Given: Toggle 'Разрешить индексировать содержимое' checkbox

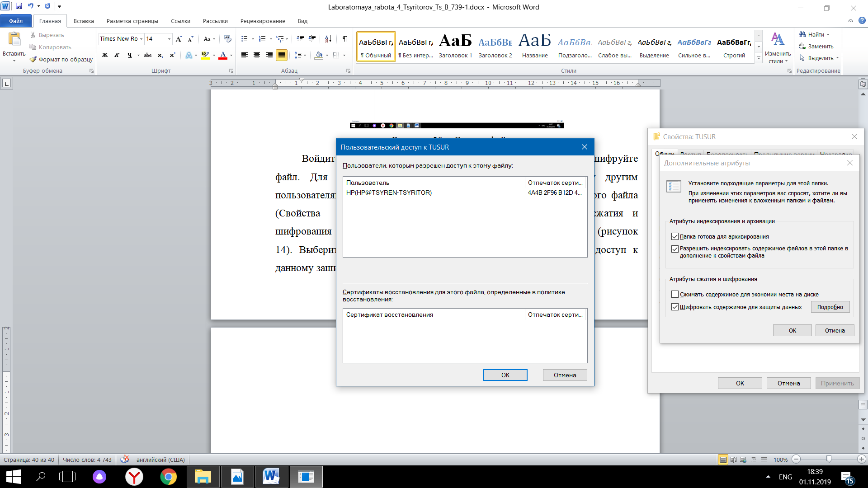Looking at the screenshot, I should (x=675, y=249).
